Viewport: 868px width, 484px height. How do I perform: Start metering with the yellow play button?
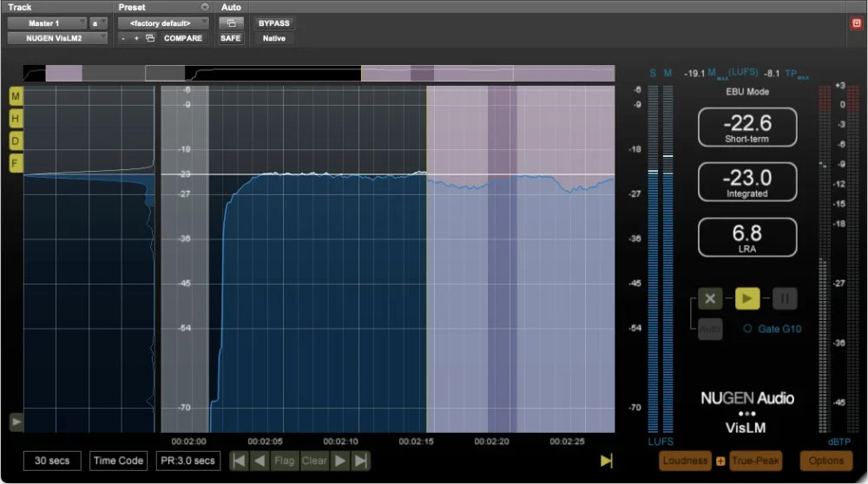[746, 298]
